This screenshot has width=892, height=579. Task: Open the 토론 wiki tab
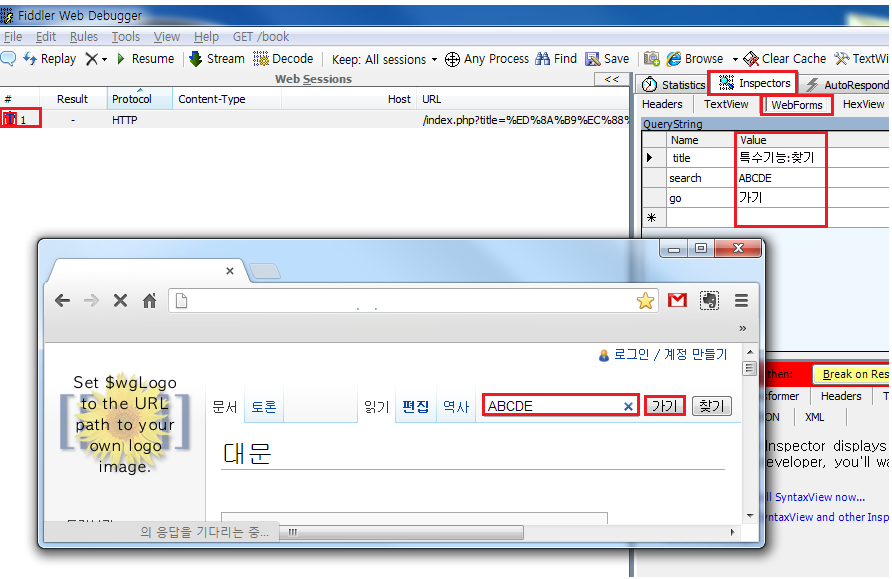[x=263, y=407]
